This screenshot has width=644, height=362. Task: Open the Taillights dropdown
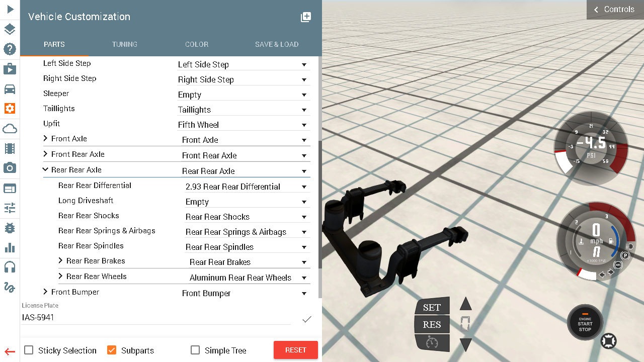pyautogui.click(x=244, y=110)
